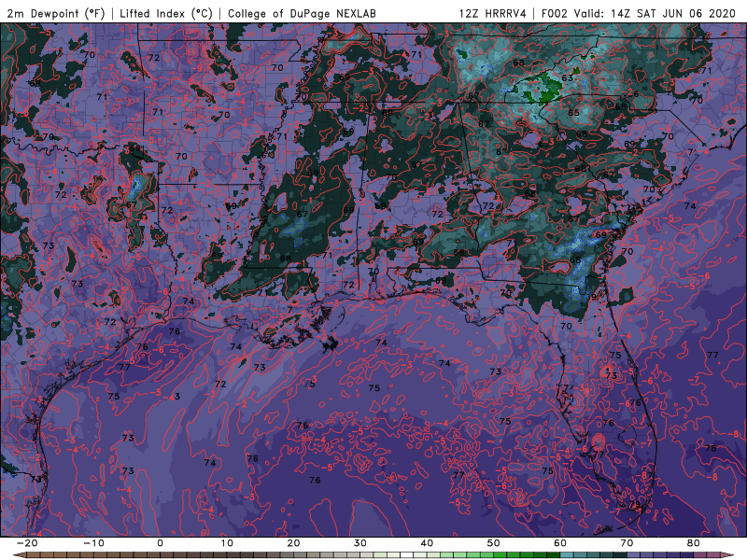Click the -20 label on the color scale
The width and height of the screenshot is (747, 560).
27,543
